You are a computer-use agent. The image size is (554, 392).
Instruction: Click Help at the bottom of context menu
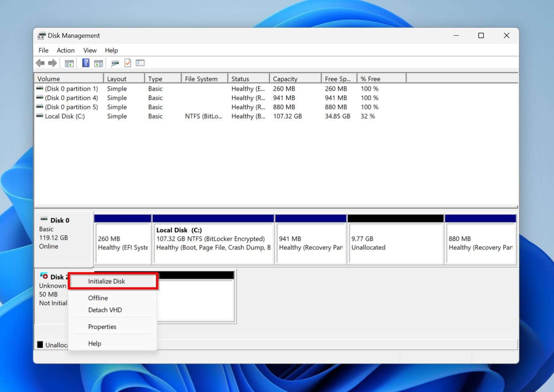pos(94,343)
